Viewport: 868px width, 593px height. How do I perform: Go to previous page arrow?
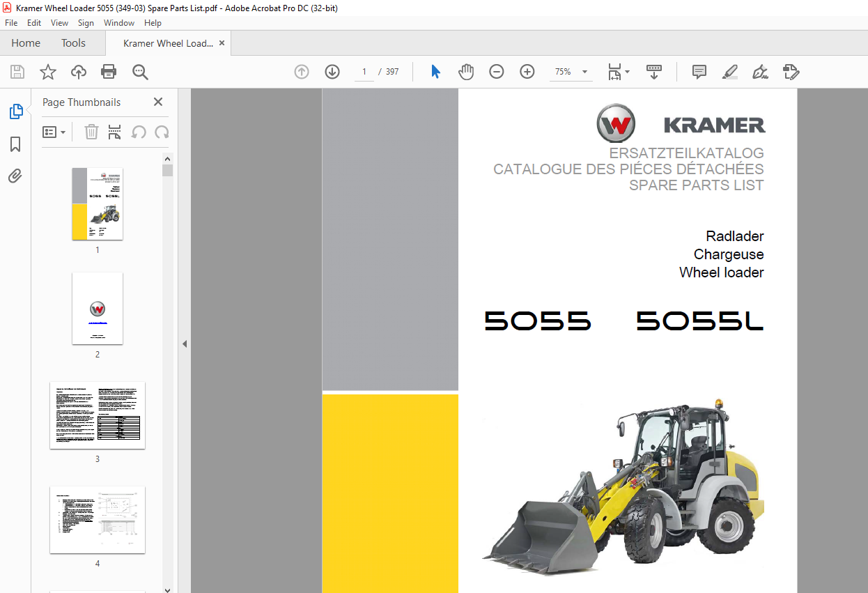coord(302,72)
